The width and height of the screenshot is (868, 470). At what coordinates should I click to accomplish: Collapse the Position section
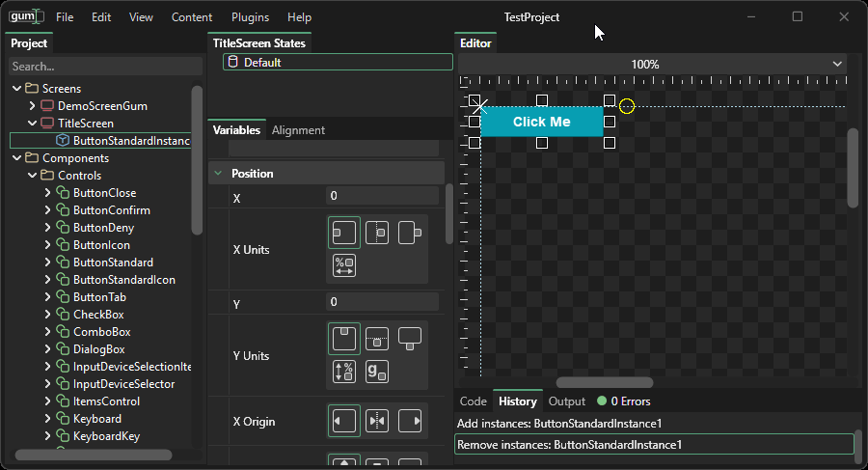(x=218, y=174)
